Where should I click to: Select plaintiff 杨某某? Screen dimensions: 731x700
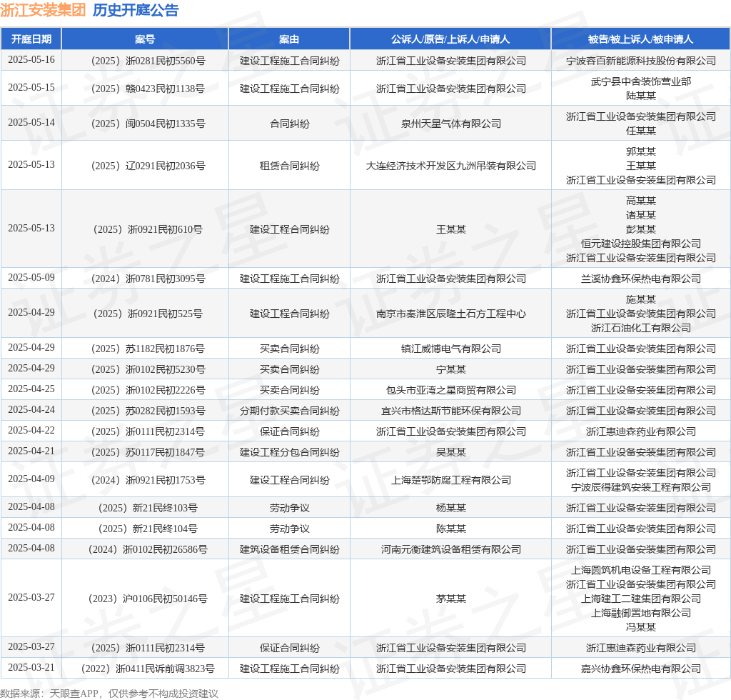point(451,508)
